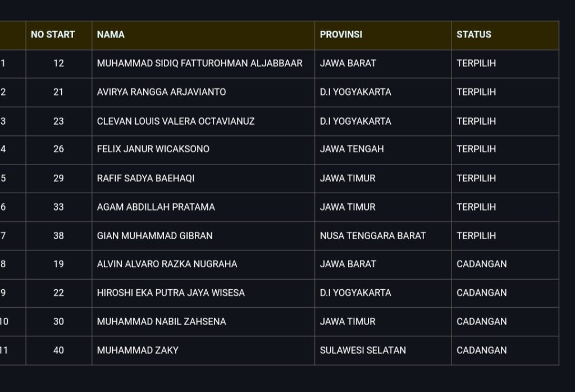Select the Rafif Sadya Baehaqi name cell
The width and height of the screenshot is (575, 392).
pos(145,178)
